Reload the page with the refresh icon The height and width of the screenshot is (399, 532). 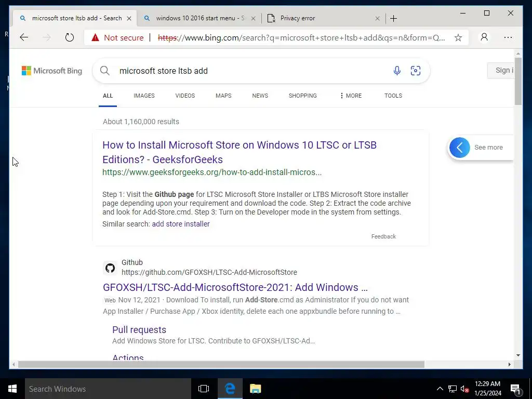coord(70,37)
